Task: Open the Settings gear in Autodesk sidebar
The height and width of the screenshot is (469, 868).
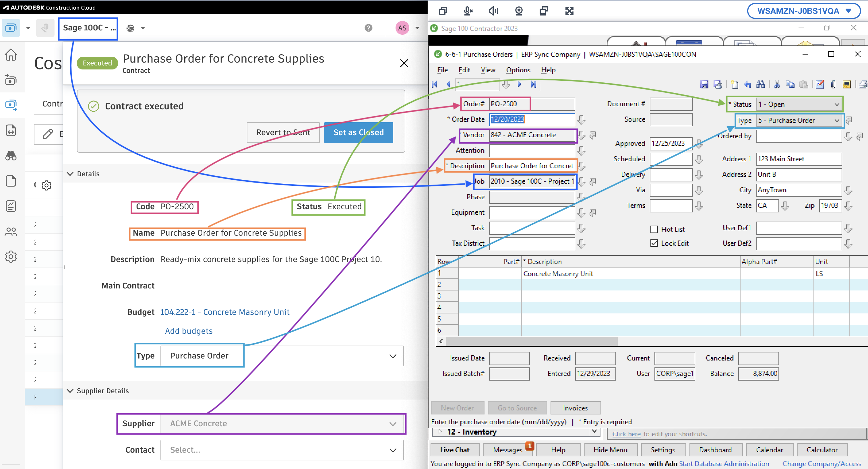Action: (x=11, y=257)
